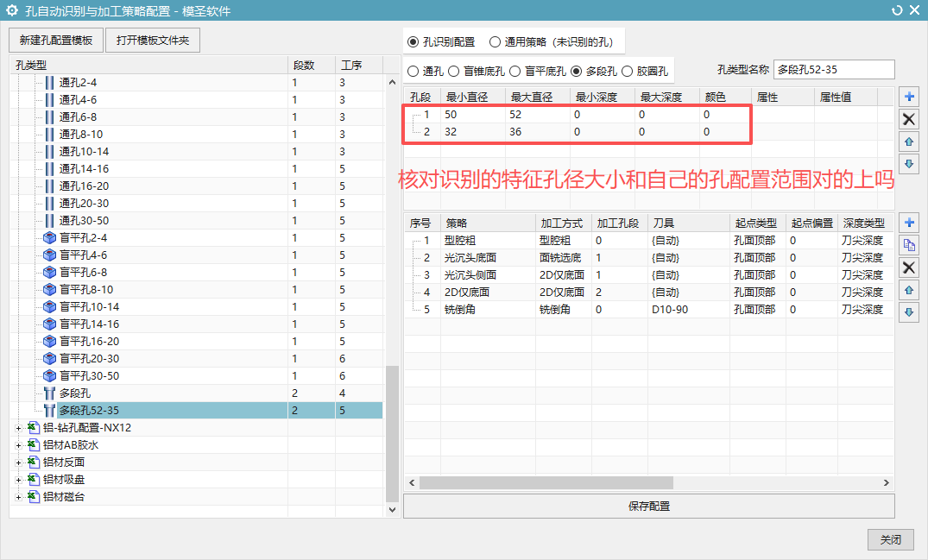Click the strategy table horizontal scrollbar thumb
Image resolution: width=928 pixels, height=560 pixels.
coord(546,482)
